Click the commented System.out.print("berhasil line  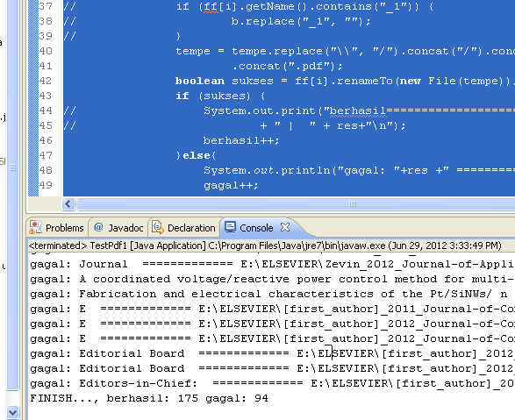(x=359, y=110)
